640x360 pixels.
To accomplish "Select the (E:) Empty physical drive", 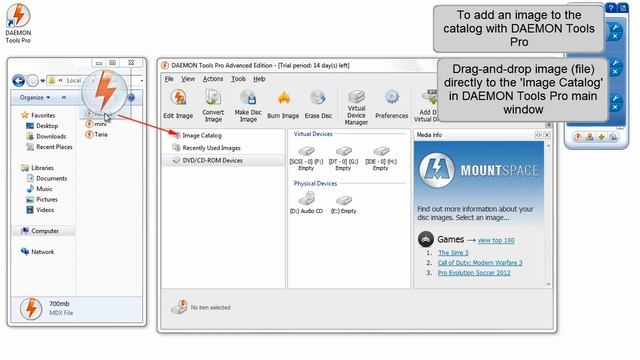I will 344,204.
